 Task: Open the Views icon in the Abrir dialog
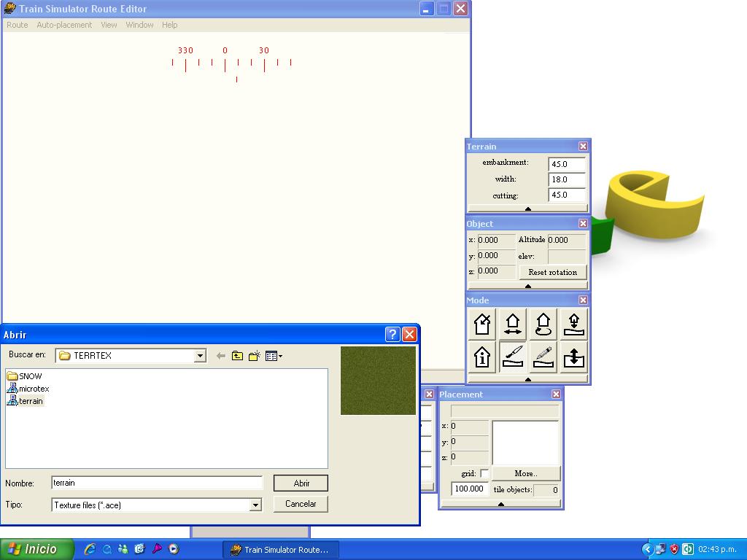[x=272, y=355]
